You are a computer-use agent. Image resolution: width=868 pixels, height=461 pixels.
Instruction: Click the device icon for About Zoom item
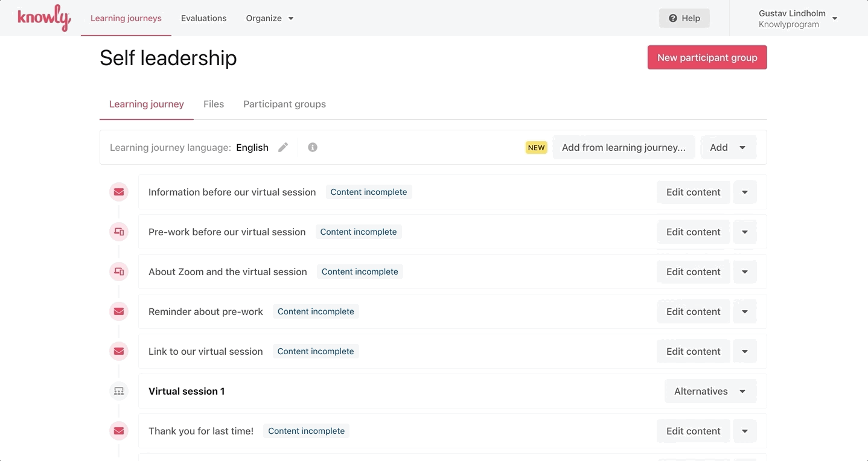tap(119, 272)
